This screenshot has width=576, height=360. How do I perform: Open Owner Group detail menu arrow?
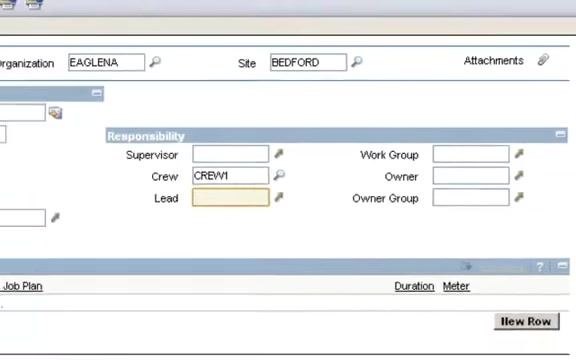tap(519, 197)
